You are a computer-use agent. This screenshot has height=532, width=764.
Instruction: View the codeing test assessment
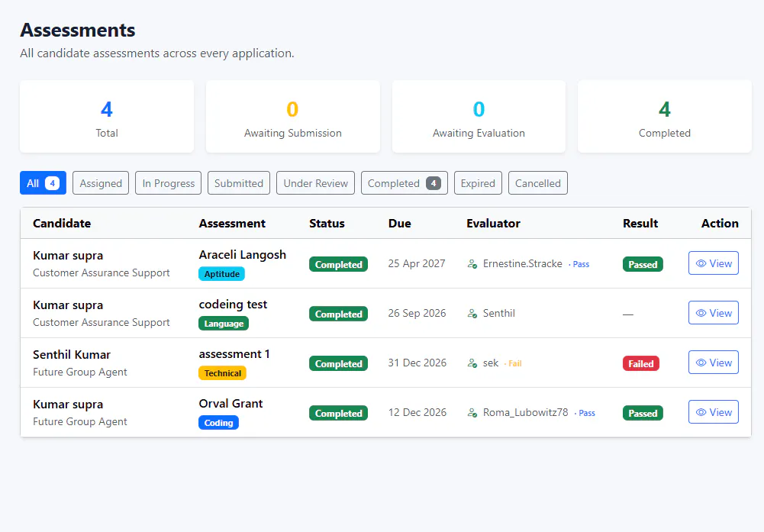pyautogui.click(x=714, y=313)
